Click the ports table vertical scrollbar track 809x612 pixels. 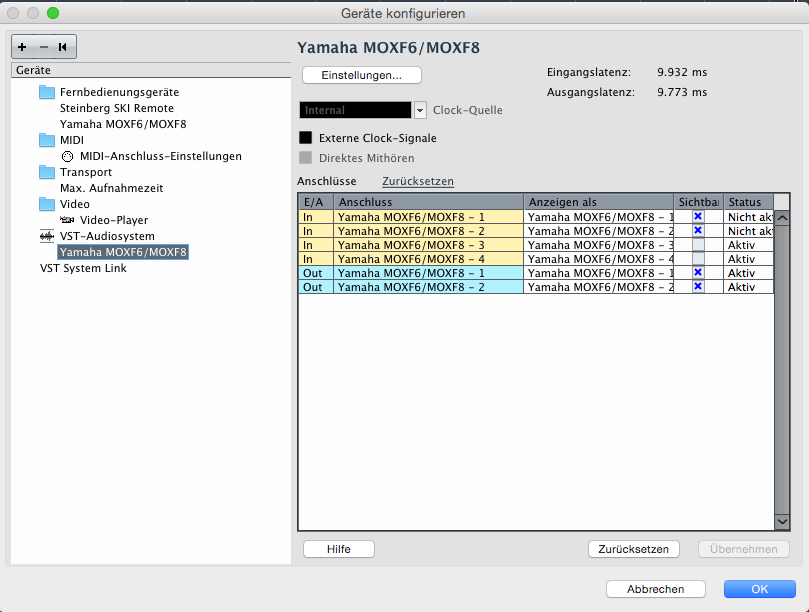(782, 369)
